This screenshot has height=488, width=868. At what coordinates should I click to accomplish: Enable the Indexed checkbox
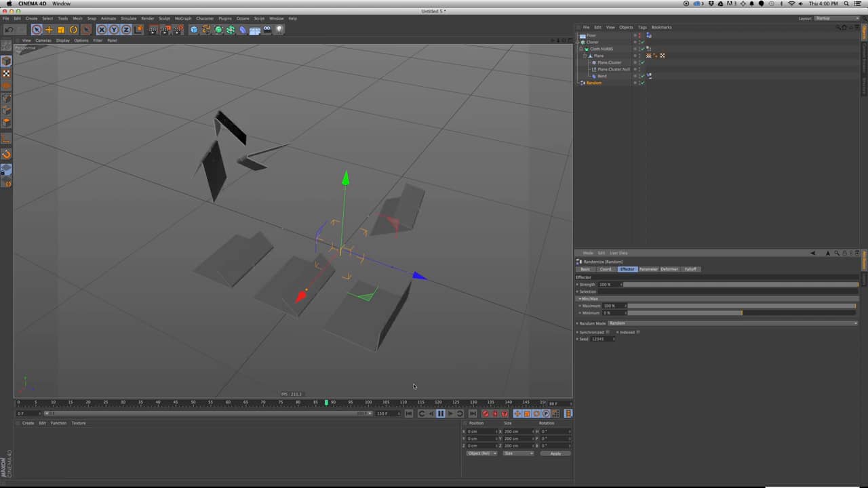tap(638, 332)
